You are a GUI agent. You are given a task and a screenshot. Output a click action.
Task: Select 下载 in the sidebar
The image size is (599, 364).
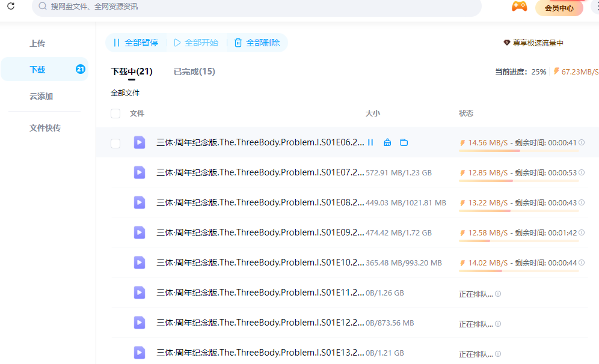click(x=45, y=70)
